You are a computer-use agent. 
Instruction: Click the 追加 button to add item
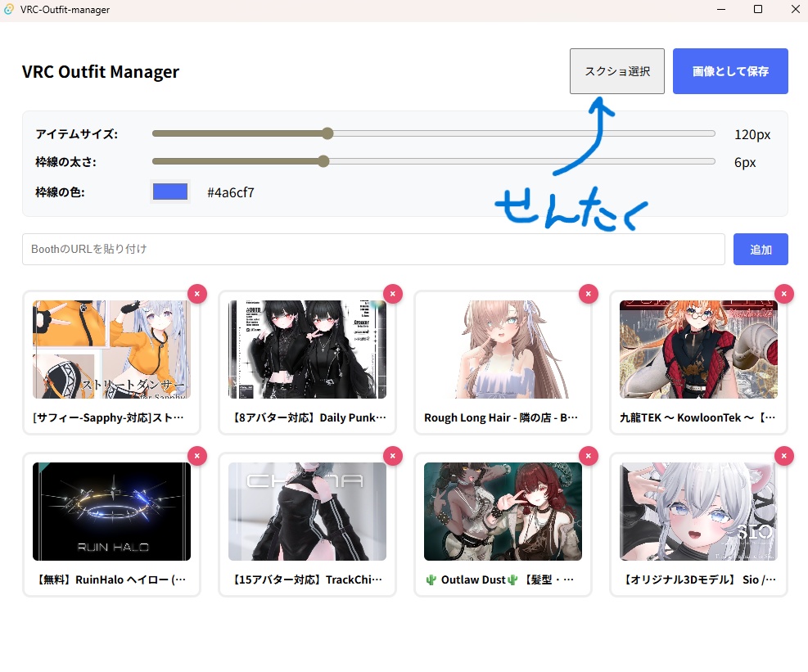(761, 249)
